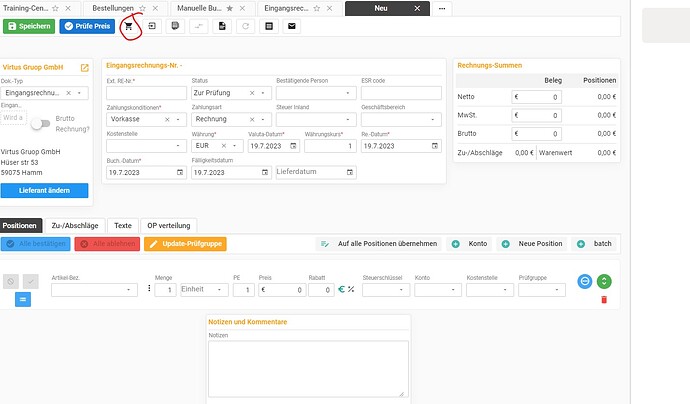690x404 pixels.
Task: Open calendar for Buch.-Datum
Action: coord(180,173)
